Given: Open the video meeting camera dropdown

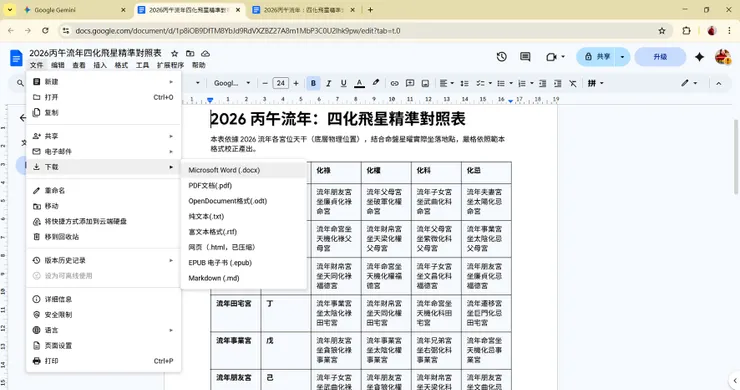Looking at the screenshot, I should click(555, 57).
